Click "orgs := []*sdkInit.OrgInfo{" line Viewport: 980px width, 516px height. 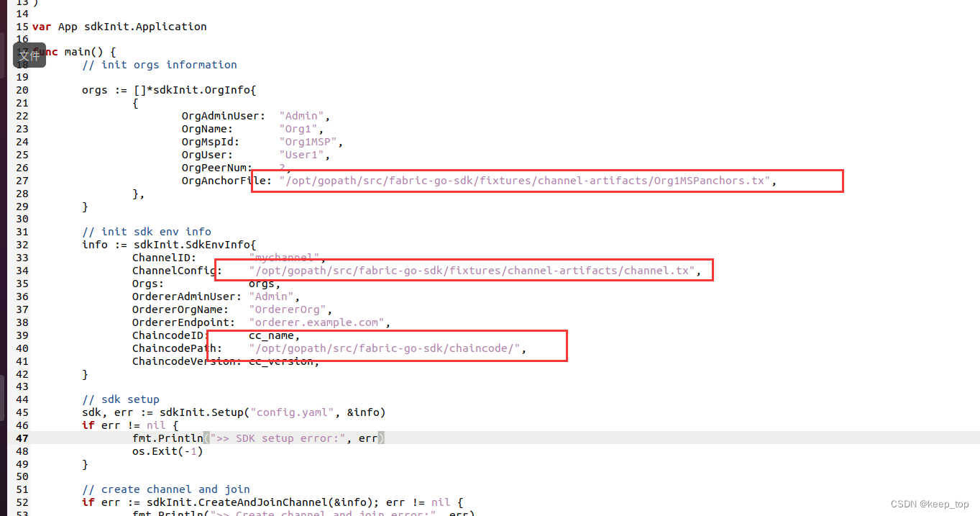tap(169, 90)
